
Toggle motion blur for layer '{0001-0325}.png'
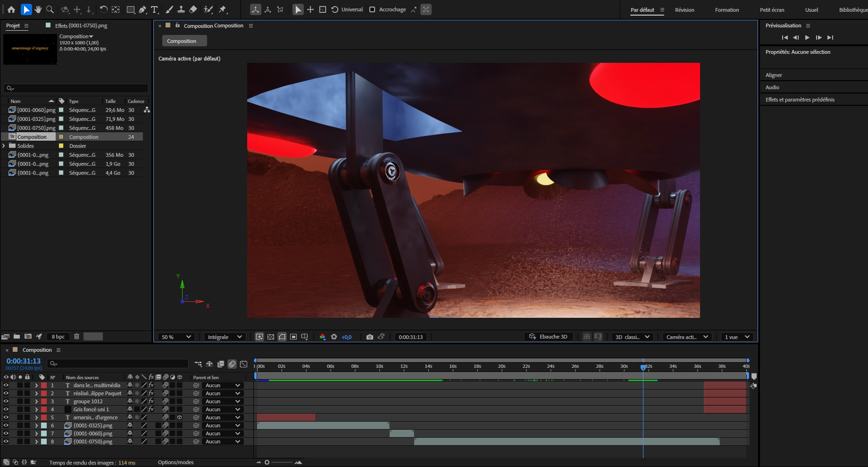click(x=166, y=425)
